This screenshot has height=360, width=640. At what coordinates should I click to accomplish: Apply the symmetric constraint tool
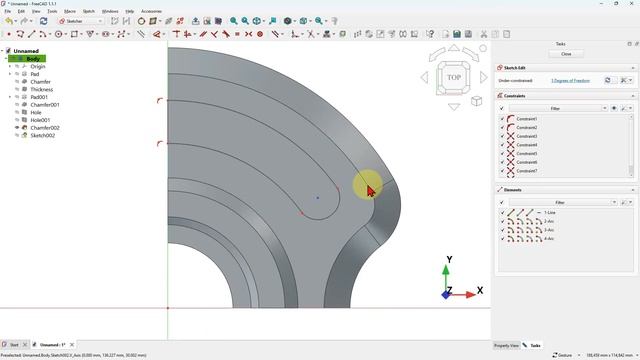(249, 34)
